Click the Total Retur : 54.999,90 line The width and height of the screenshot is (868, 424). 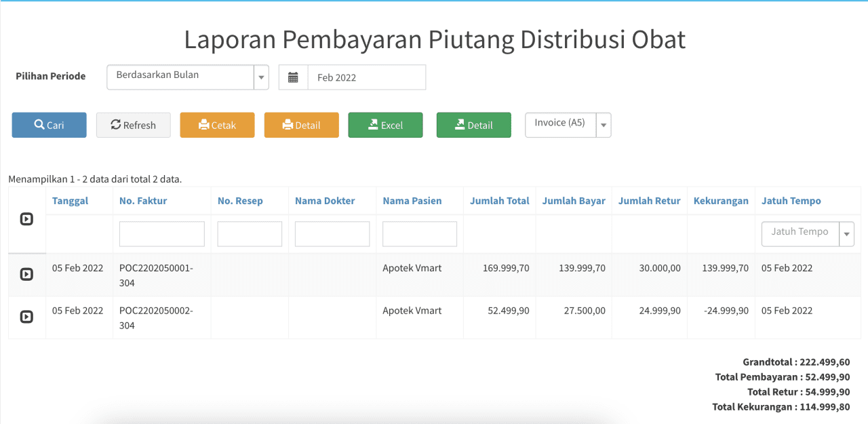pos(799,392)
